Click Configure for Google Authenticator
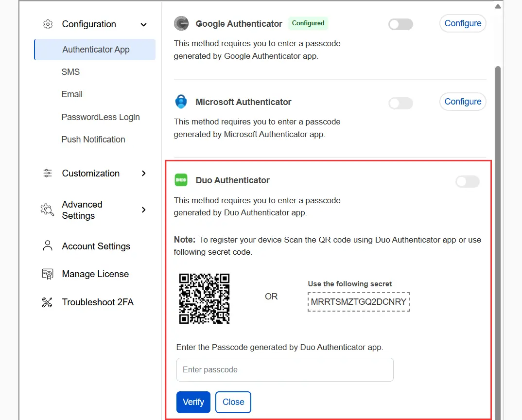The height and width of the screenshot is (420, 522). tap(463, 23)
